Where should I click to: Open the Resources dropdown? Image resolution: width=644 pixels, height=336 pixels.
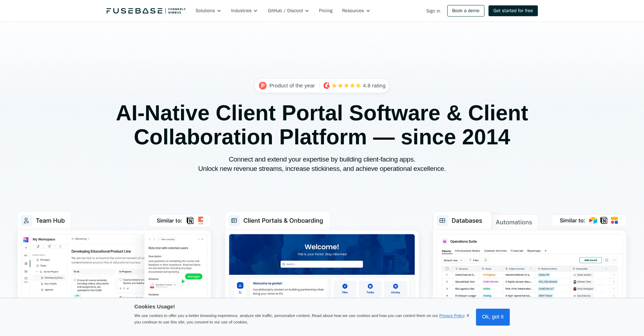(356, 11)
